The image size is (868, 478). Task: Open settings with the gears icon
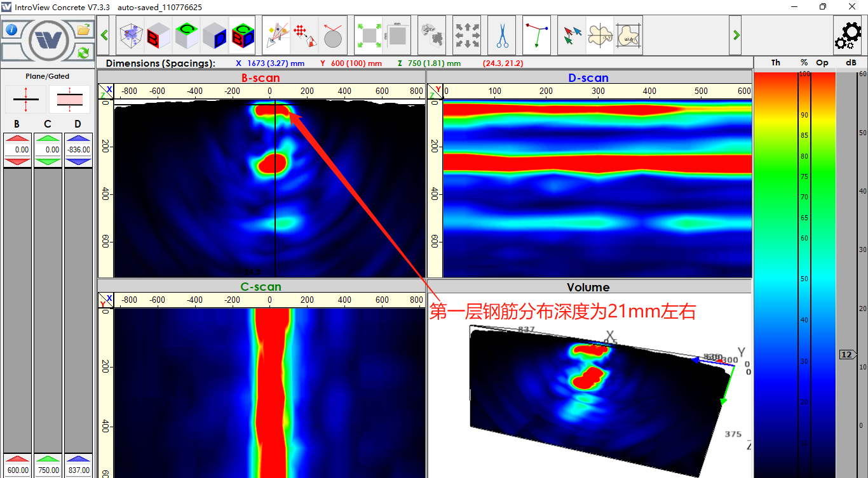[x=848, y=36]
